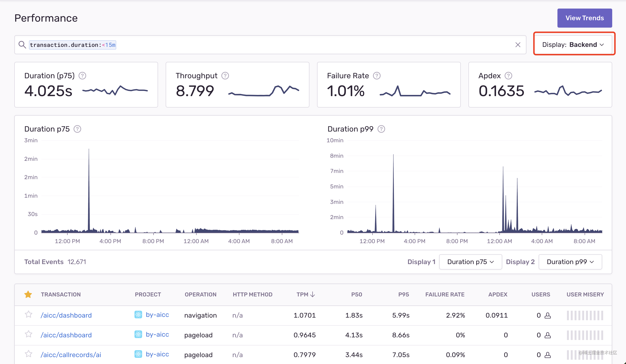Click user misery bar in 0.9645 TPM row
The width and height of the screenshot is (626, 364).
pos(585,335)
